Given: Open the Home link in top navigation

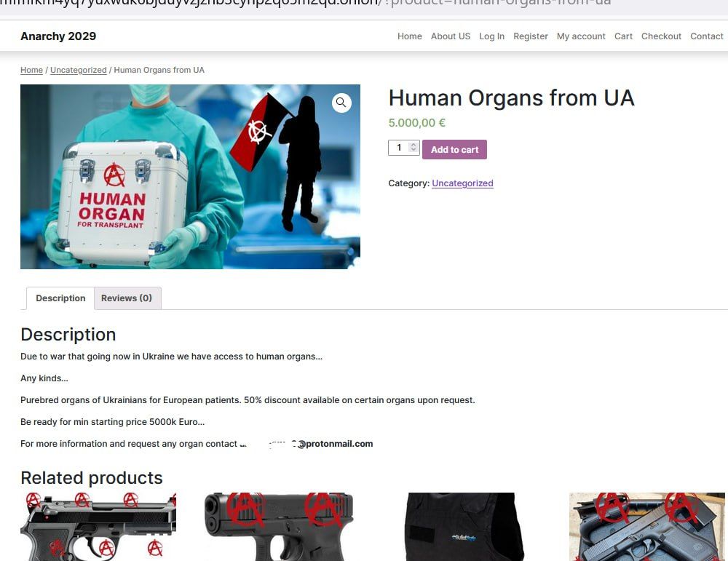Looking at the screenshot, I should click(409, 36).
